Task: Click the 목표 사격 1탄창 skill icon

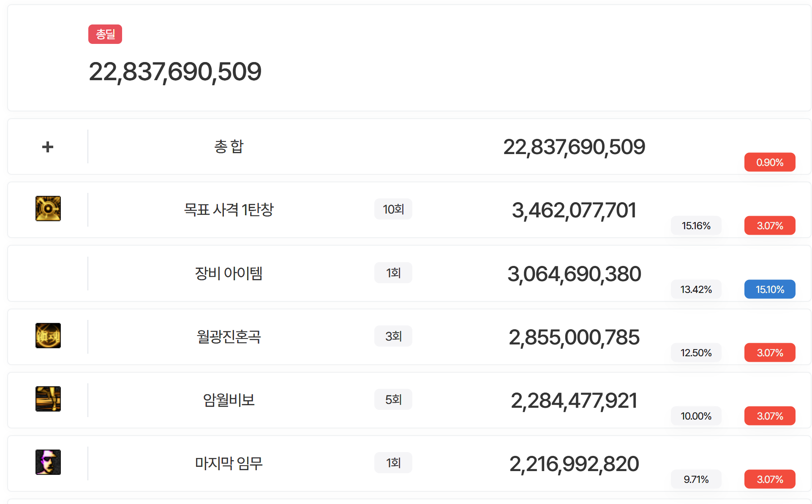Action: click(x=48, y=209)
